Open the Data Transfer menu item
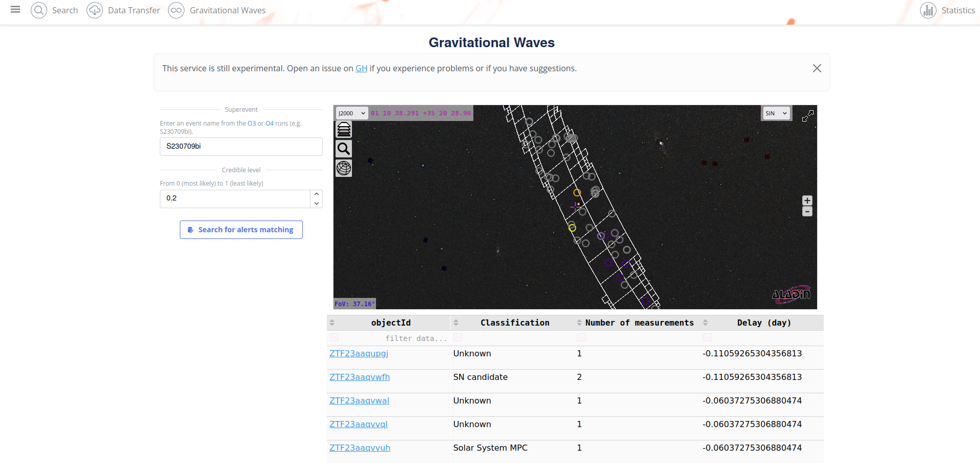Screen dimensions: 980x463 (x=134, y=10)
